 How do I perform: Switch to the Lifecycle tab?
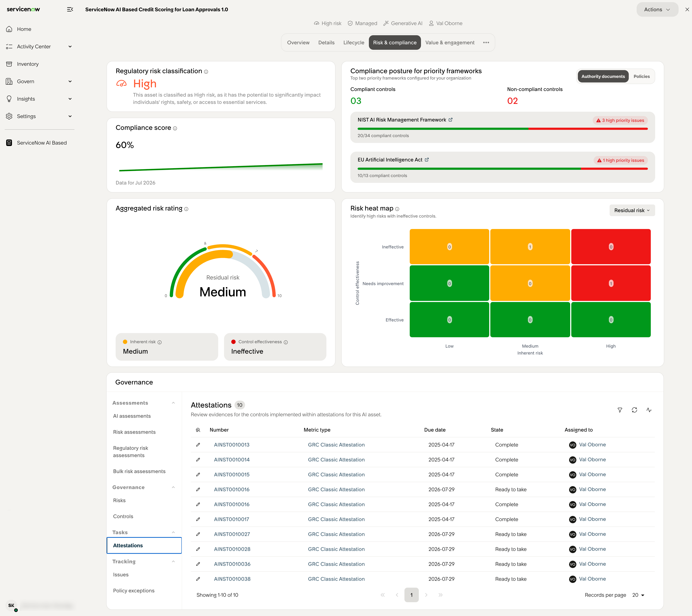tap(354, 43)
